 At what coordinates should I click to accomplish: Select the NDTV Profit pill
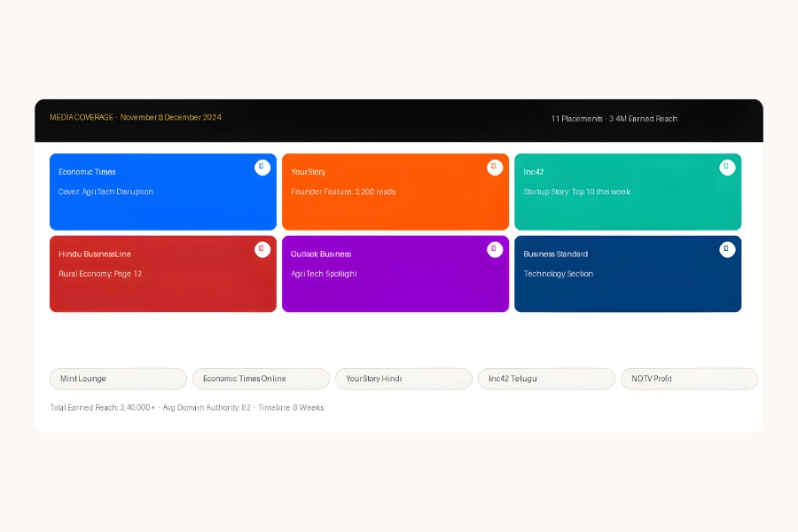(x=689, y=379)
